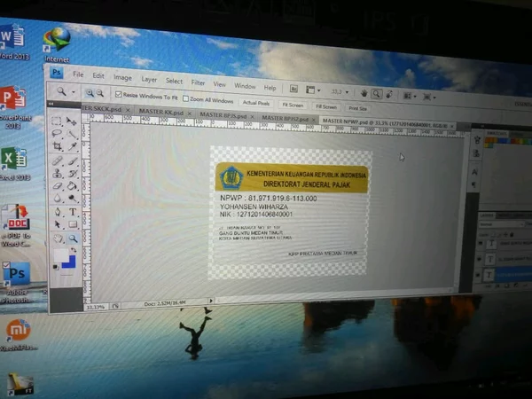The width and height of the screenshot is (532, 399).
Task: Open the Image menu
Action: 122,78
